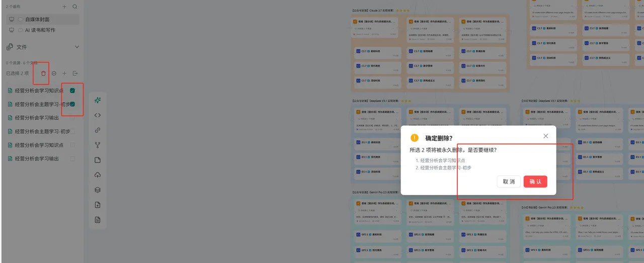Viewport: 644px width, 263px height.
Task: Collapse the 文件 section with its chevron
Action: click(77, 47)
